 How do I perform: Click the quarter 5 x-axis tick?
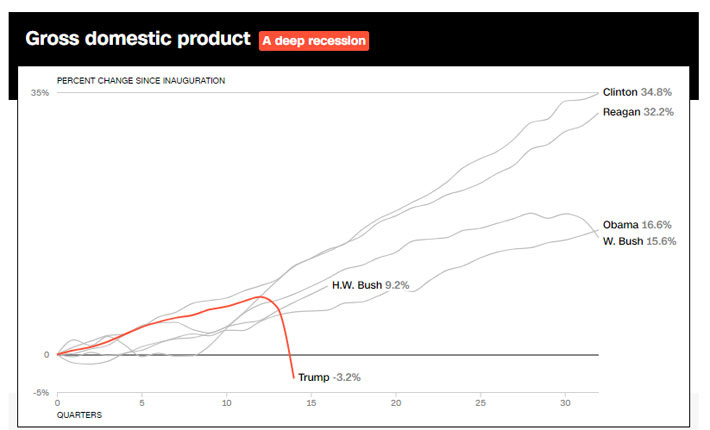[142, 402]
